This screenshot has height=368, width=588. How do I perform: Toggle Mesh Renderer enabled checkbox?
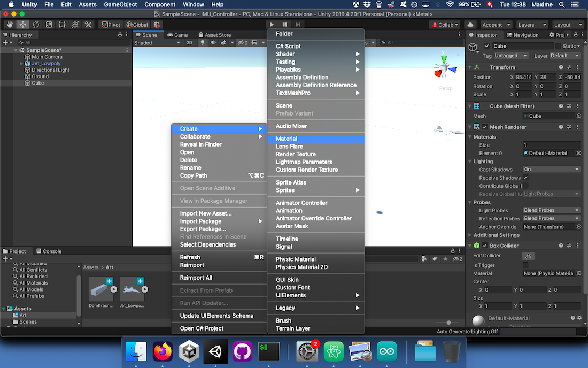(485, 127)
